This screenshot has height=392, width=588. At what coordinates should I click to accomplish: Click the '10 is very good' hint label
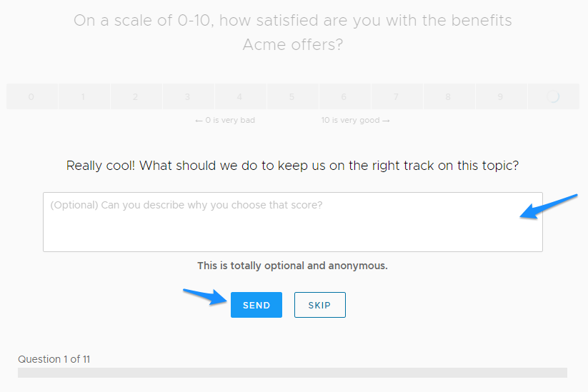pyautogui.click(x=356, y=120)
